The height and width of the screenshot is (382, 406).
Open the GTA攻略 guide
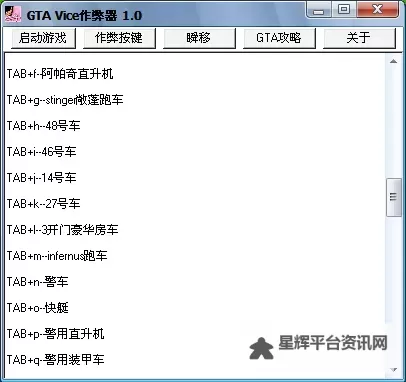[279, 38]
